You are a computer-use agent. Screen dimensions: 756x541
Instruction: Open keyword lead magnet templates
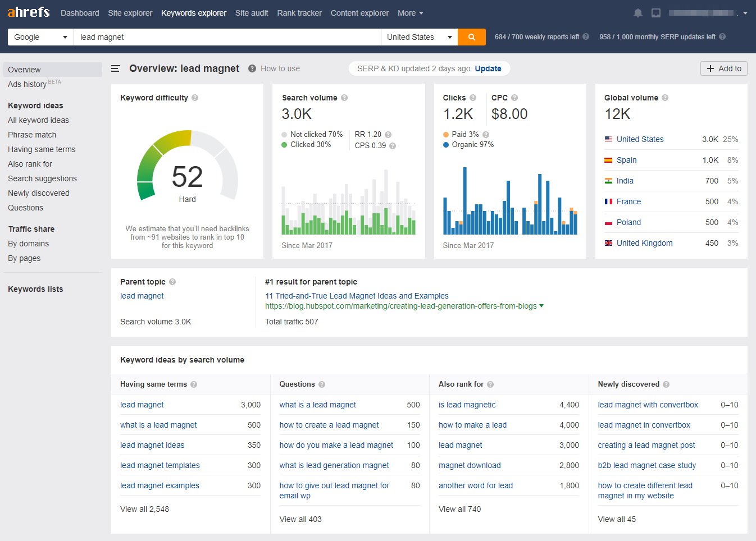(x=160, y=465)
